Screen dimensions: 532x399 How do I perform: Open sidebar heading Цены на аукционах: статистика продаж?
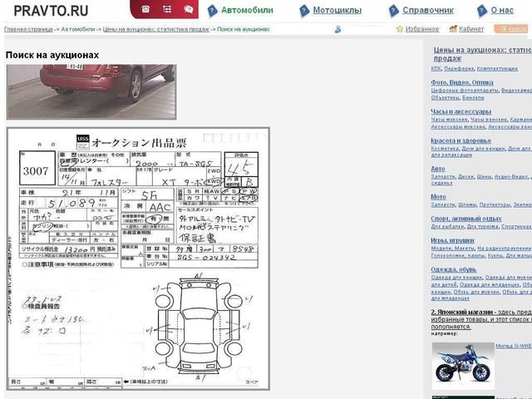point(482,54)
